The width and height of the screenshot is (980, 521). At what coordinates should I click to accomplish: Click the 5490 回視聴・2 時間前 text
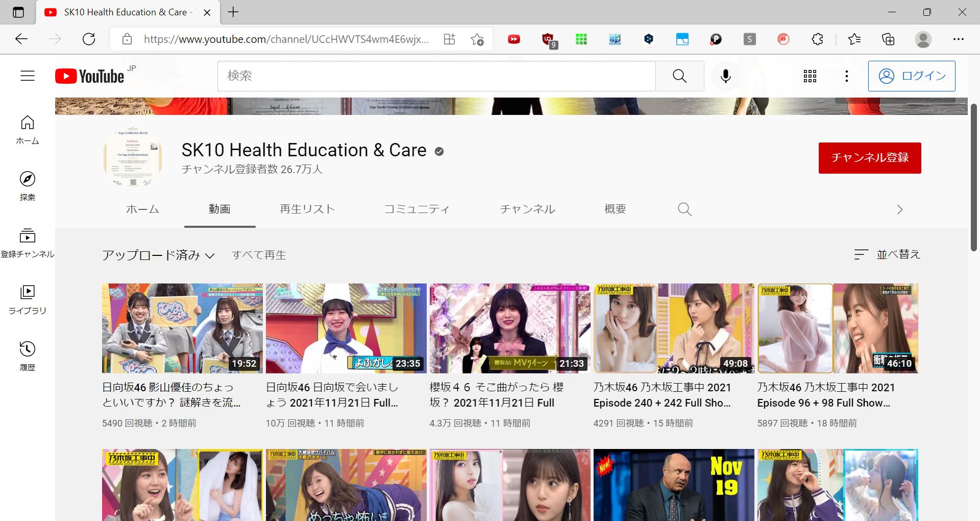pyautogui.click(x=149, y=423)
